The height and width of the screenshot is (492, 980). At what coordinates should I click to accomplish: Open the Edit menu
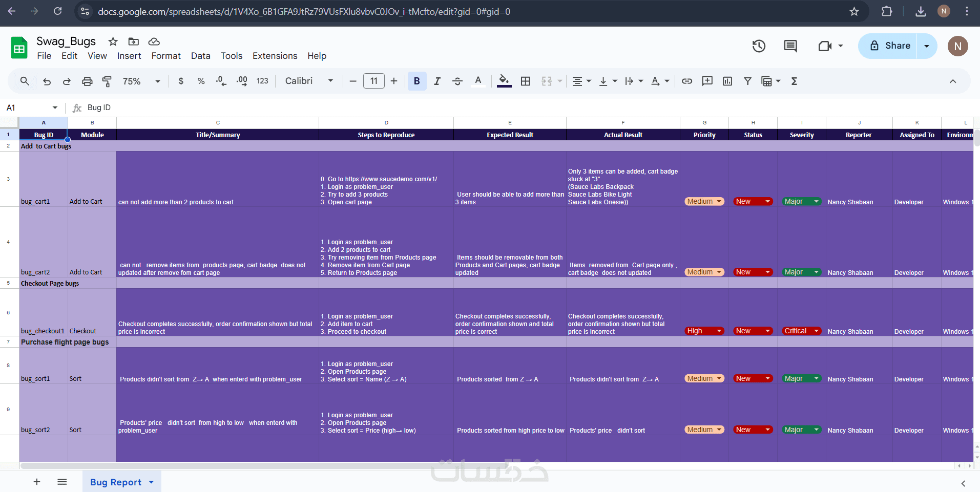point(69,56)
